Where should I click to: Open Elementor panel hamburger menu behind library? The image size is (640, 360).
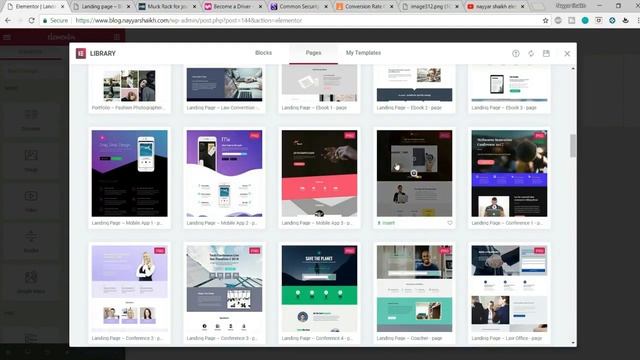pyautogui.click(x=7, y=37)
